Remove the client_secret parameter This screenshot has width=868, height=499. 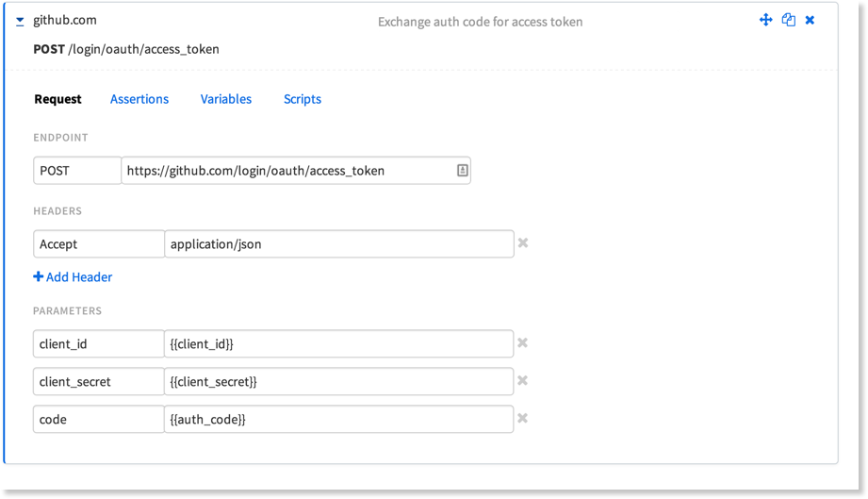click(x=522, y=380)
